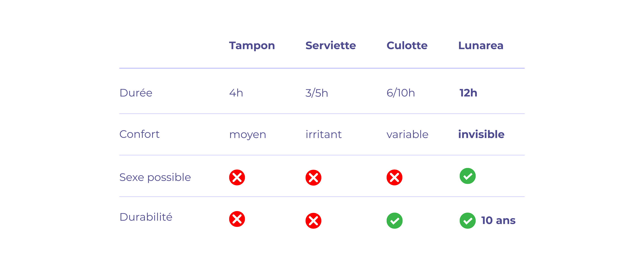This screenshot has height=268, width=644.
Task: Select the Serviette column header
Action: click(330, 46)
